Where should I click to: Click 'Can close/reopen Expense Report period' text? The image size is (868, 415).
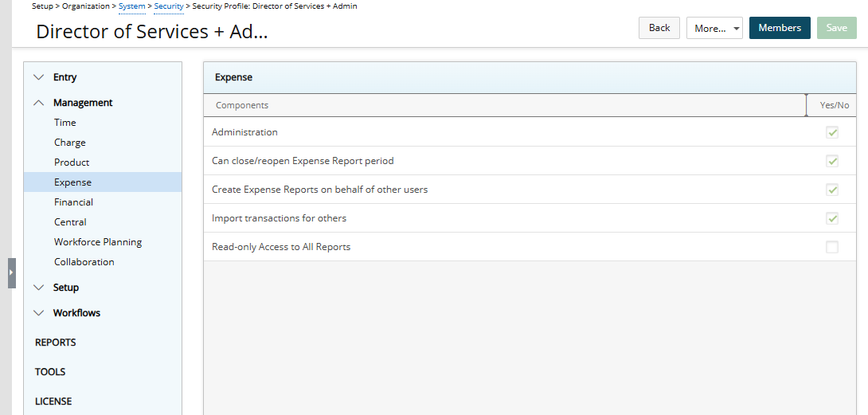pyautogui.click(x=303, y=161)
